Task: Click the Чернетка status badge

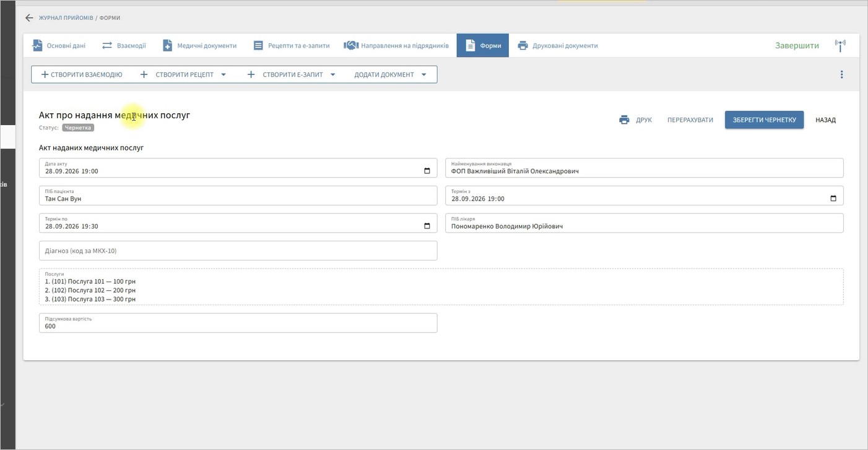Action: point(78,128)
